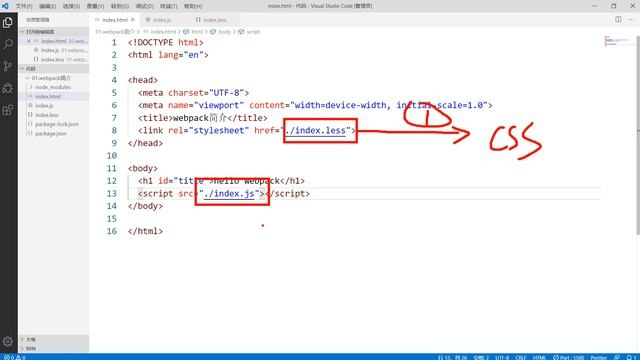Click the VS Code logo in title bar
This screenshot has width=640, height=360.
5,6
